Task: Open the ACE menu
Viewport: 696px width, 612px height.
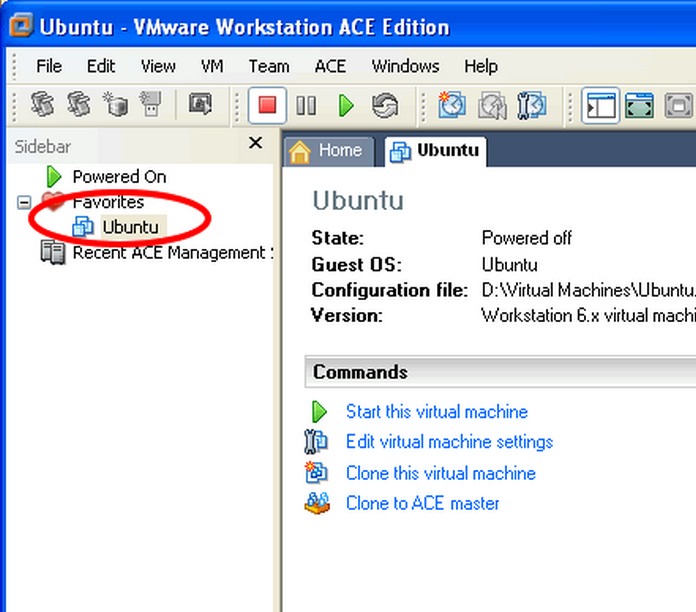Action: click(x=330, y=66)
